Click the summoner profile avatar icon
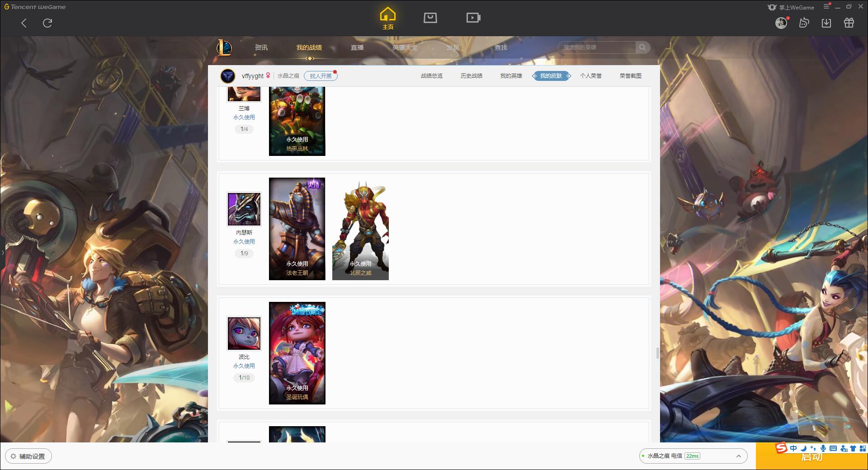The image size is (868, 470). coord(228,76)
